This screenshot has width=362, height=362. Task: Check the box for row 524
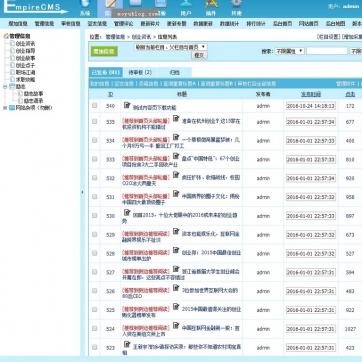click(95, 328)
